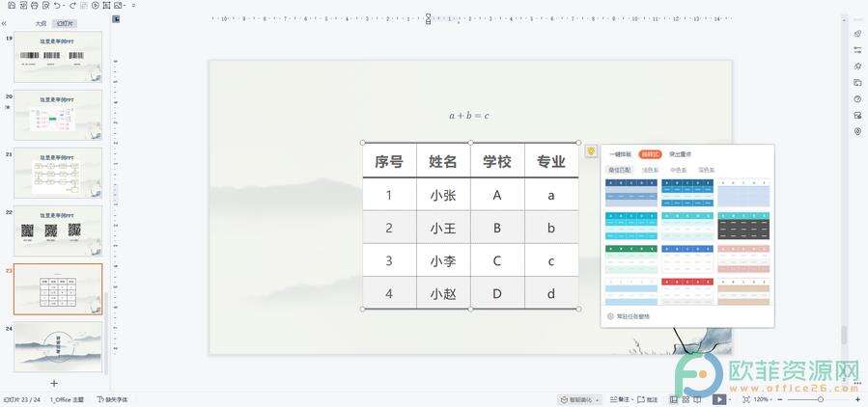The height and width of the screenshot is (407, 868).
Task: Click the 缺失字体 missing fonts status item
Action: [112, 399]
